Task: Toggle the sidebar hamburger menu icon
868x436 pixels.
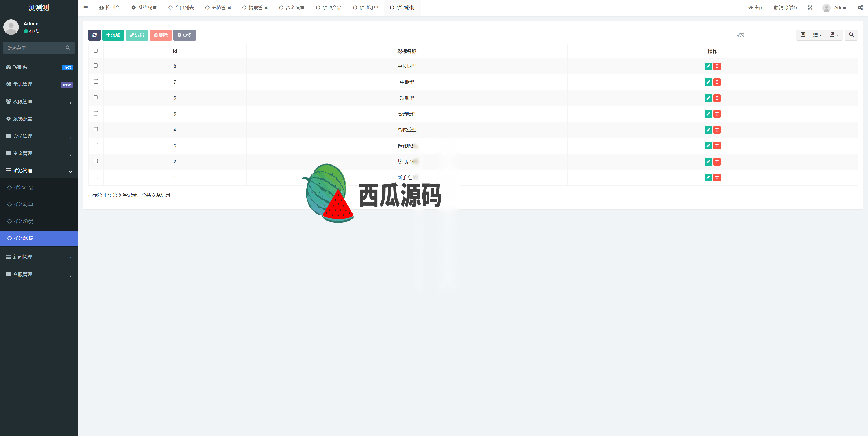Action: click(86, 8)
